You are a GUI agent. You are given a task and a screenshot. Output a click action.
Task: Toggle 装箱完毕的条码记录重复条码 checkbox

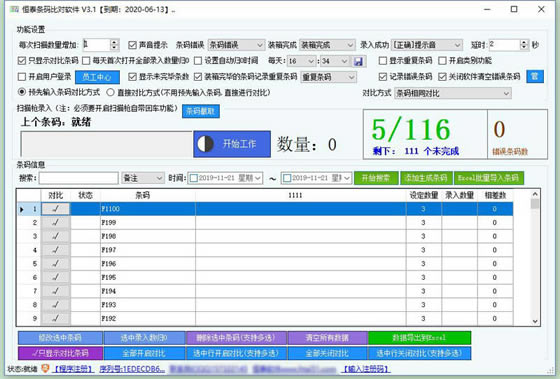[198, 77]
